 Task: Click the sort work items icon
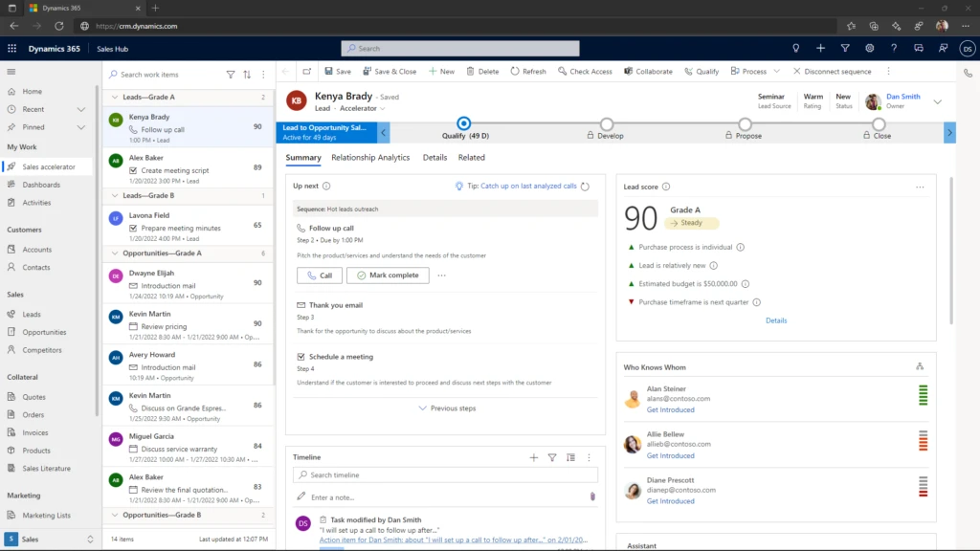[x=245, y=73]
